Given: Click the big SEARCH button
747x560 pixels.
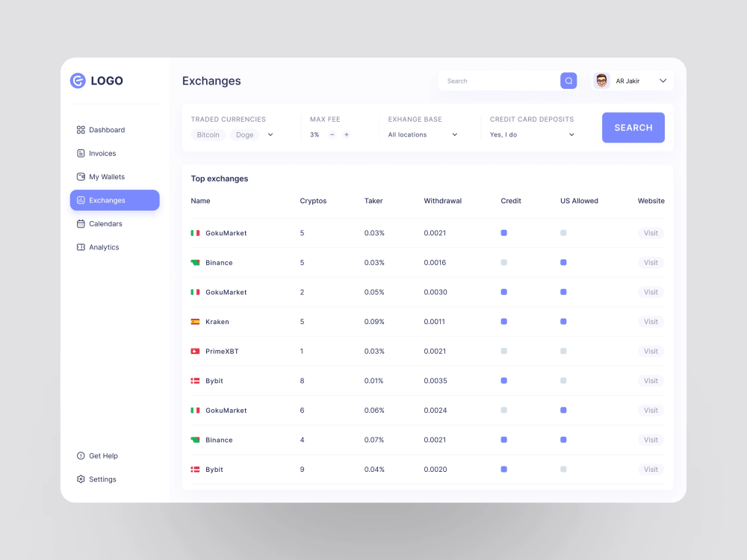Looking at the screenshot, I should point(633,128).
